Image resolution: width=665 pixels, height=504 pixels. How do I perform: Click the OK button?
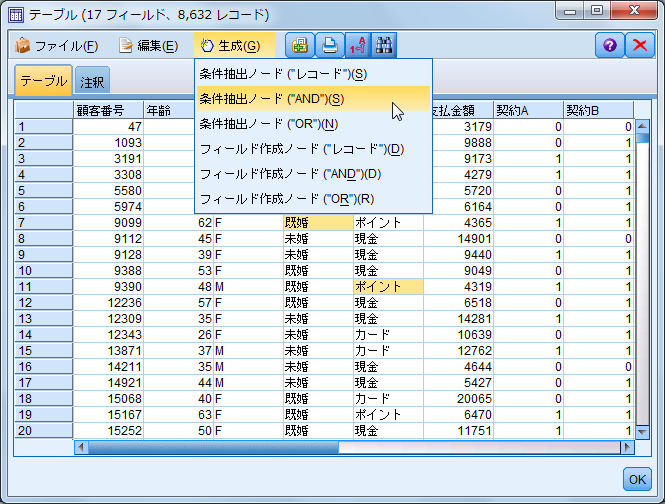tap(637, 479)
